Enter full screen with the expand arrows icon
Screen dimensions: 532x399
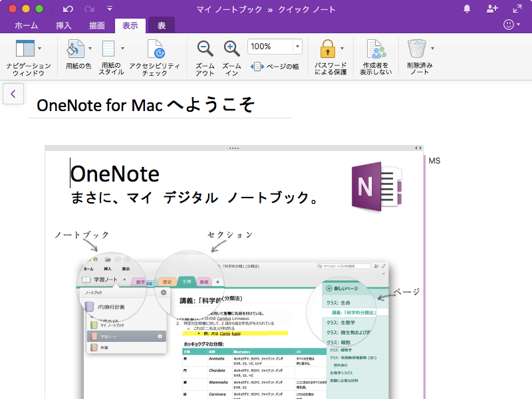(x=517, y=9)
